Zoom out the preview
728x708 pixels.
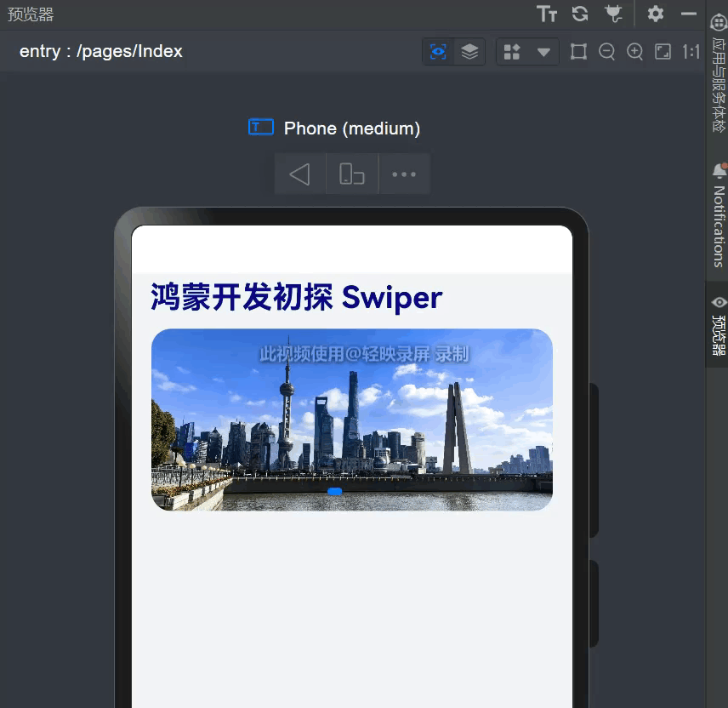[x=606, y=52]
